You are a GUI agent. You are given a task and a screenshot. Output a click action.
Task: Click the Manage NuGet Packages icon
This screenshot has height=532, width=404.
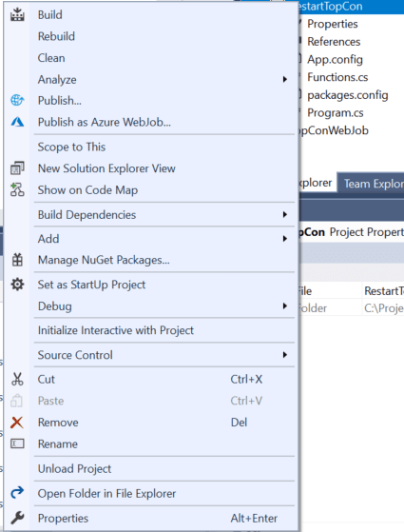pos(17,260)
